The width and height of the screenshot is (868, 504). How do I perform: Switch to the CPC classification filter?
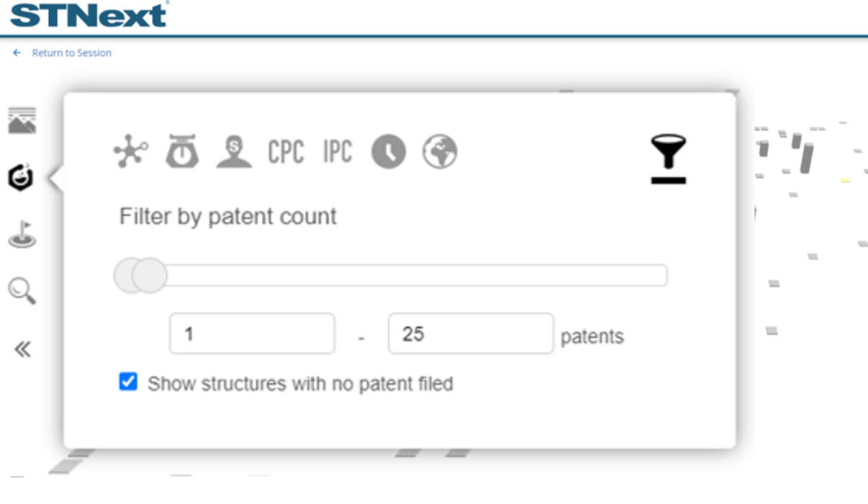click(x=286, y=152)
